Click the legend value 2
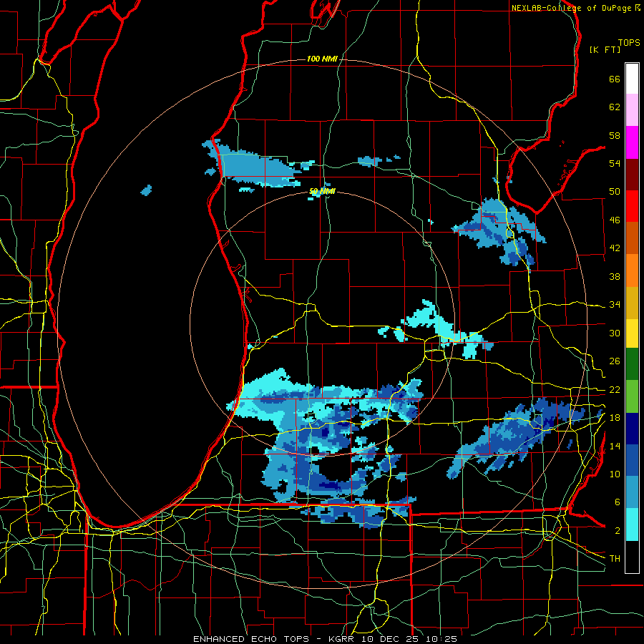 618,531
